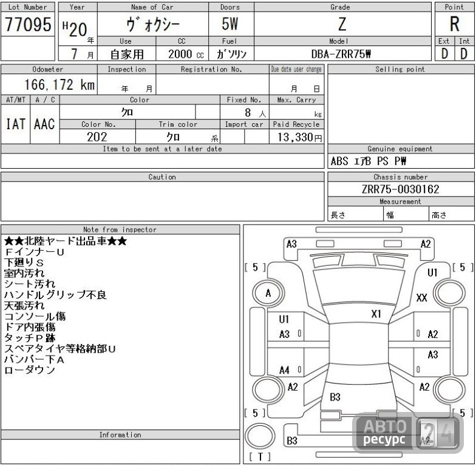Click the note line FインナーU
Screen dimensions: 476x466
[34, 252]
